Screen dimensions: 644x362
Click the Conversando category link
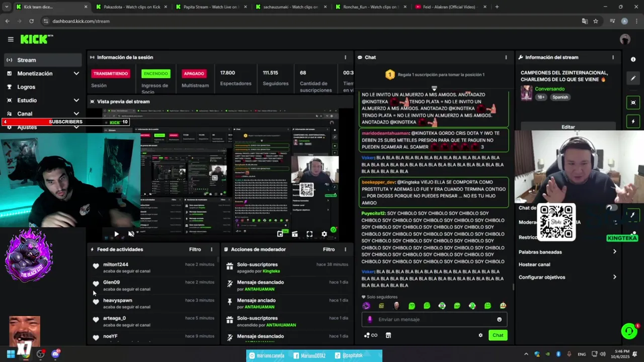(x=549, y=89)
